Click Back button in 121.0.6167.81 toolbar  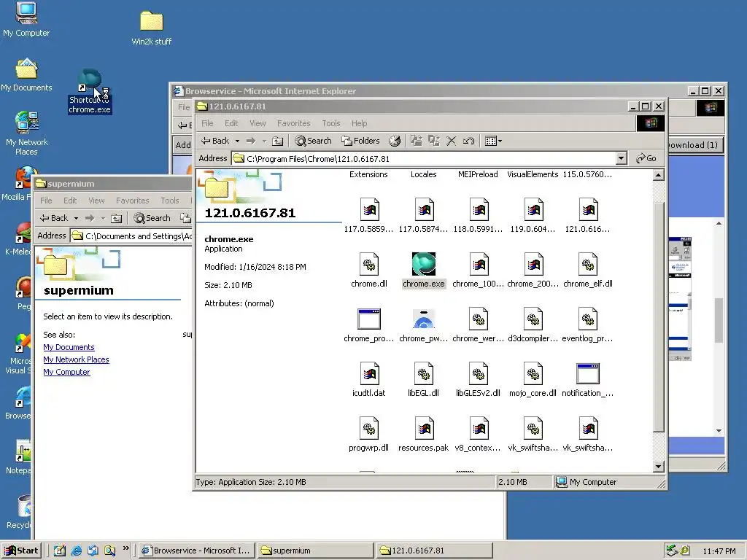tap(215, 141)
